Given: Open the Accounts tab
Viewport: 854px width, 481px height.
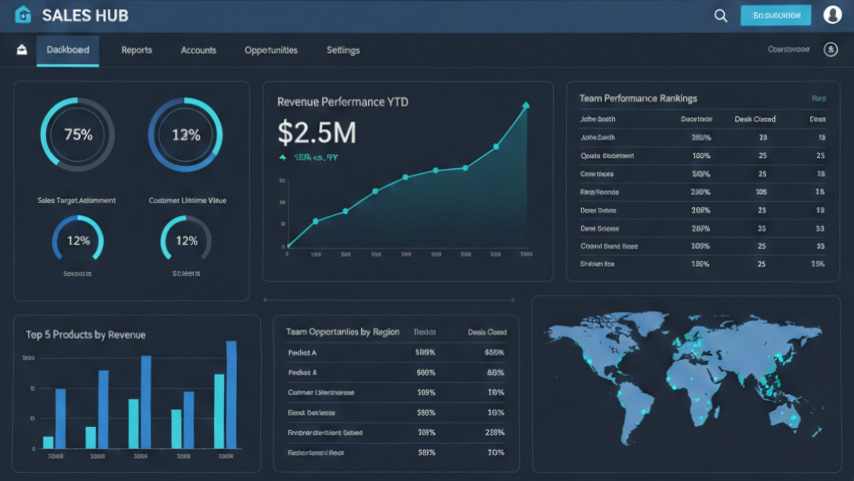Looking at the screenshot, I should click(x=198, y=50).
